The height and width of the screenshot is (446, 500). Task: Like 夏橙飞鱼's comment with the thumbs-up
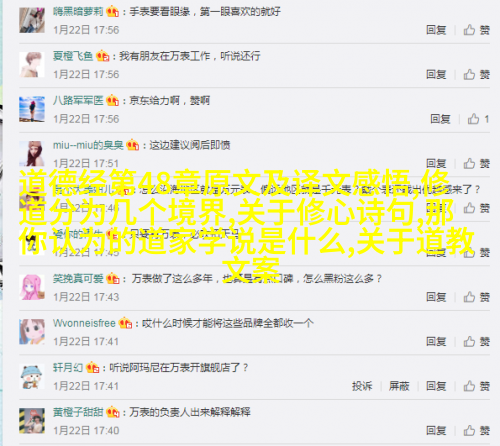click(477, 74)
